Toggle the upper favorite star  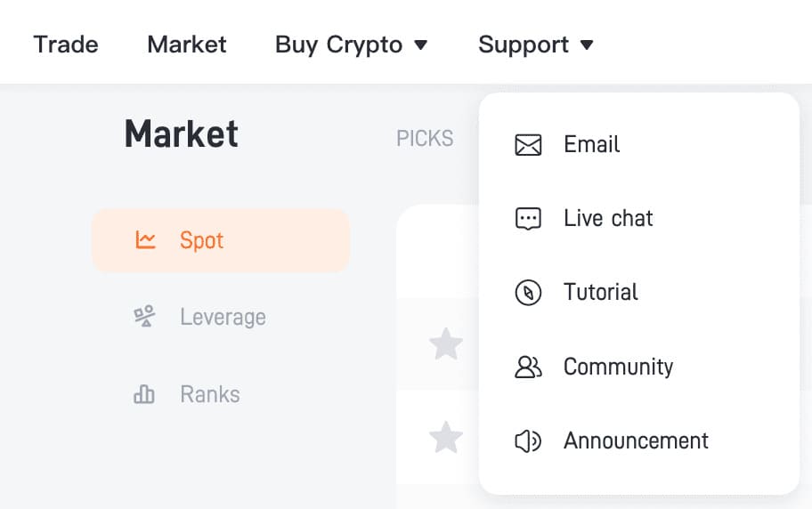click(x=446, y=343)
